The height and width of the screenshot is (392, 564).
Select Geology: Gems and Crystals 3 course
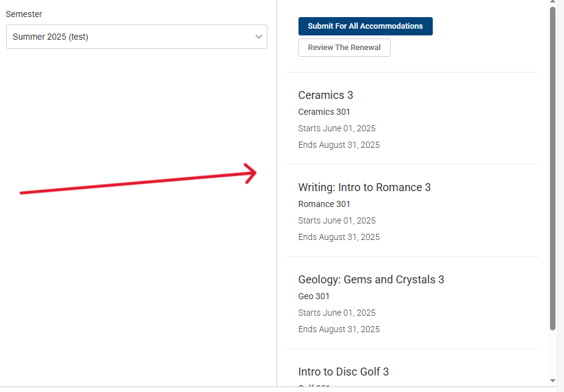coord(371,280)
